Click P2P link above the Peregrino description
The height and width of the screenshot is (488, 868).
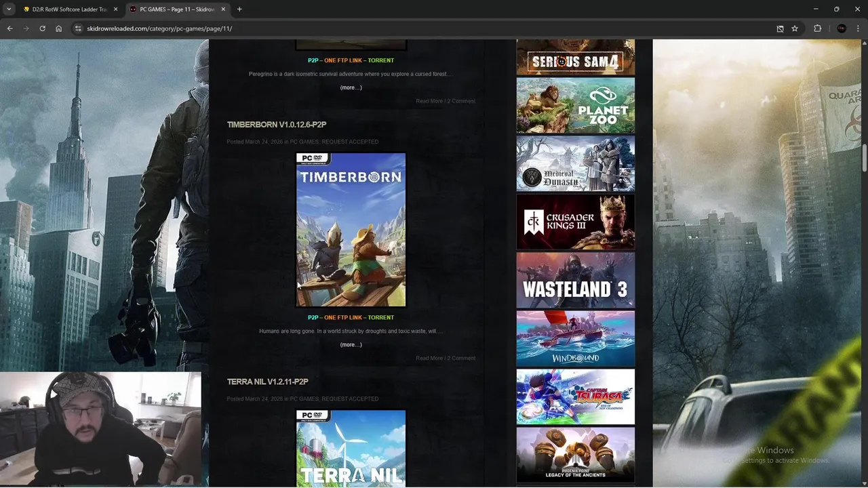click(313, 60)
